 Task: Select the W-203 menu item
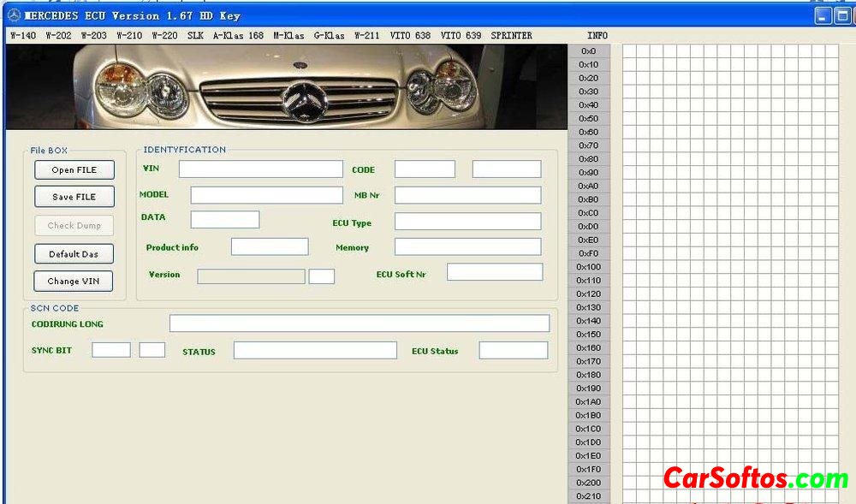point(93,36)
